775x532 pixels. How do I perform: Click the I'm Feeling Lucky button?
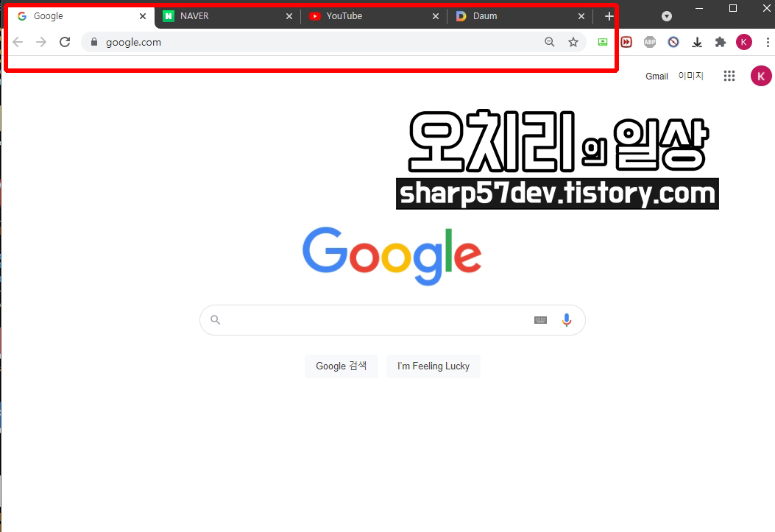coord(433,366)
